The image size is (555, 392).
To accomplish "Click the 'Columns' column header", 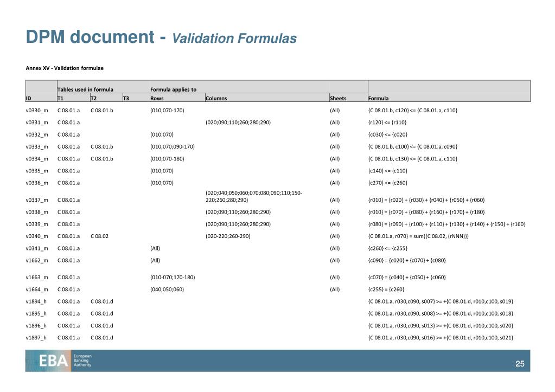I will point(216,98).
